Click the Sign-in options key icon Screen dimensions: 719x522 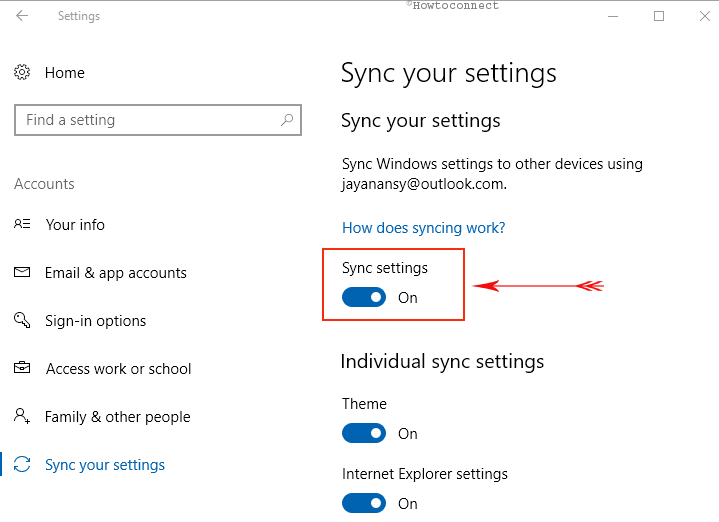(x=22, y=321)
